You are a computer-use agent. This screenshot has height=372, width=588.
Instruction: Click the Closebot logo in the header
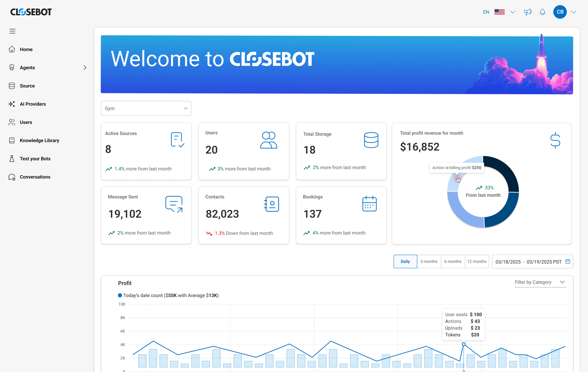[x=31, y=12]
